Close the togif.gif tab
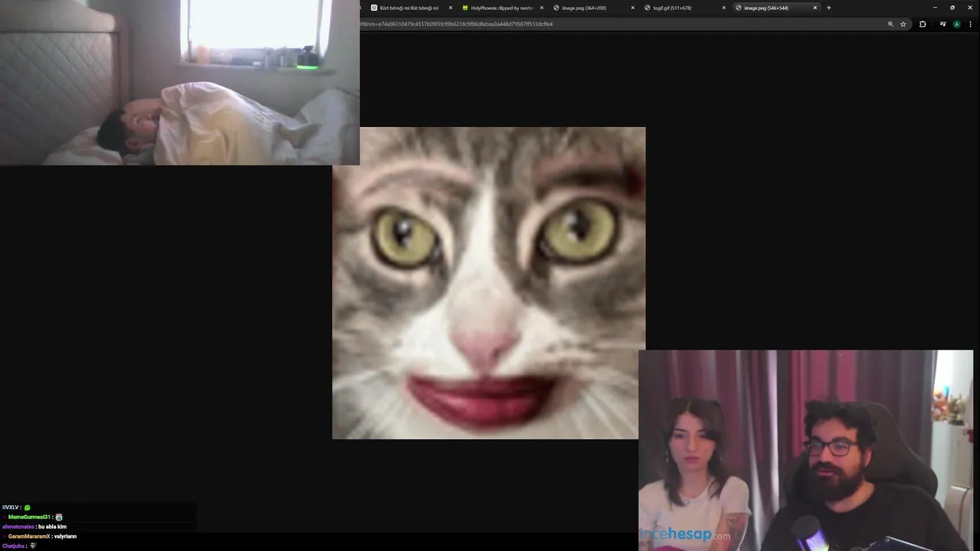This screenshot has width=980, height=551. pos(724,8)
